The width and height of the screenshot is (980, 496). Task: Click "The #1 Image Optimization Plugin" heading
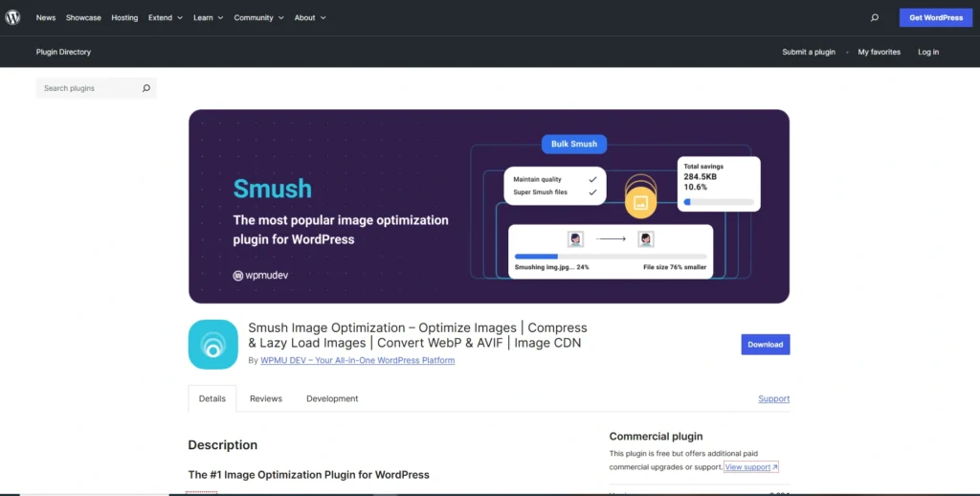coord(309,475)
